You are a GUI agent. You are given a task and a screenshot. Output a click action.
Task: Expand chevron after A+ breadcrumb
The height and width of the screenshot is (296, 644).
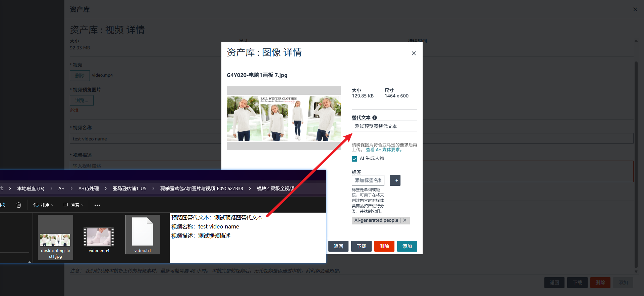point(71,188)
